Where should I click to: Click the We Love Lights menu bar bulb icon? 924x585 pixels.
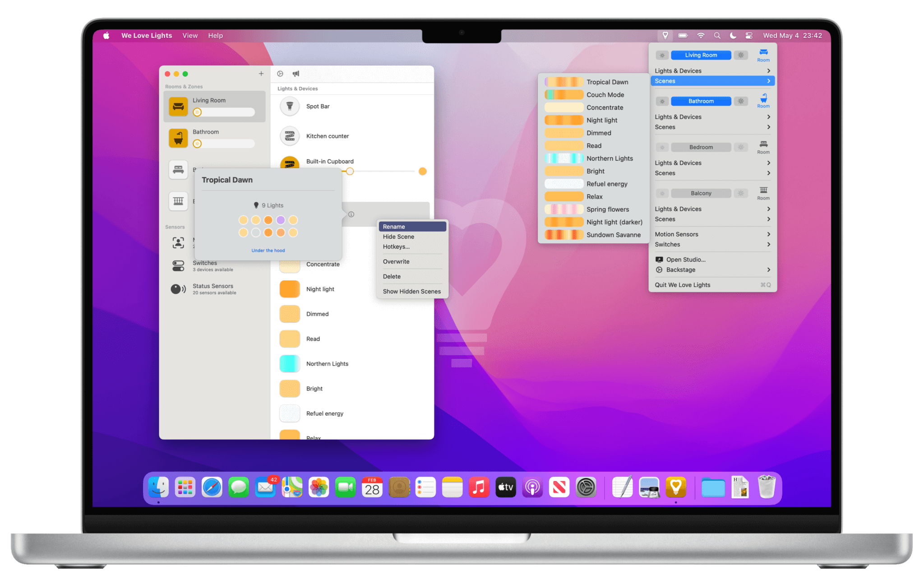(665, 35)
